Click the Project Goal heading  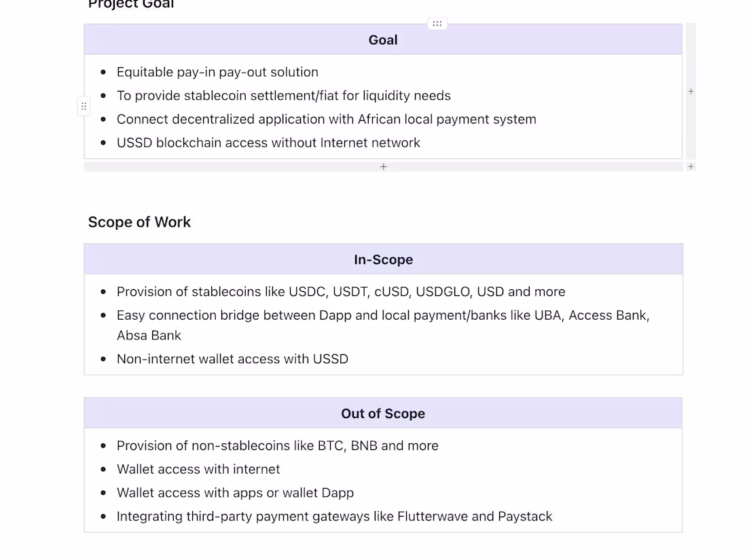coord(131,4)
